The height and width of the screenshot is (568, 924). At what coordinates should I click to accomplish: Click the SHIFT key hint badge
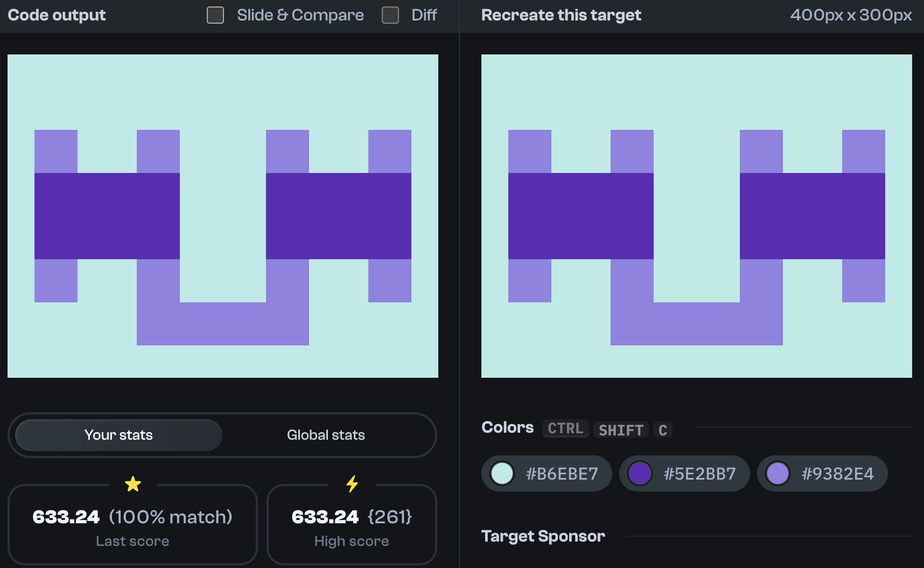click(x=620, y=430)
